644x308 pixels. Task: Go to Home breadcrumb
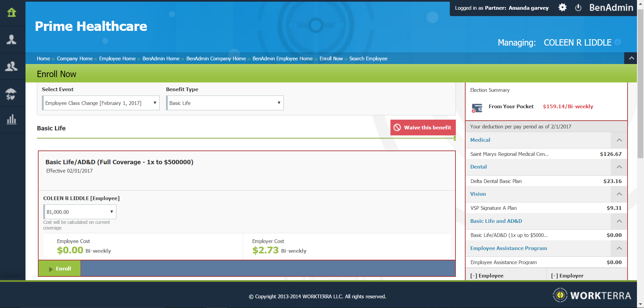tap(43, 58)
